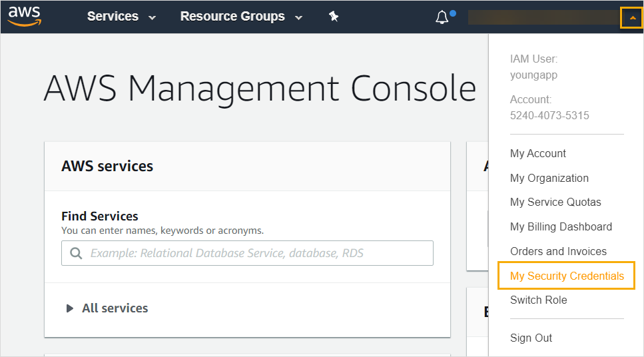Open My Account from the menu
Screen dimensions: 644x357
tap(537, 154)
